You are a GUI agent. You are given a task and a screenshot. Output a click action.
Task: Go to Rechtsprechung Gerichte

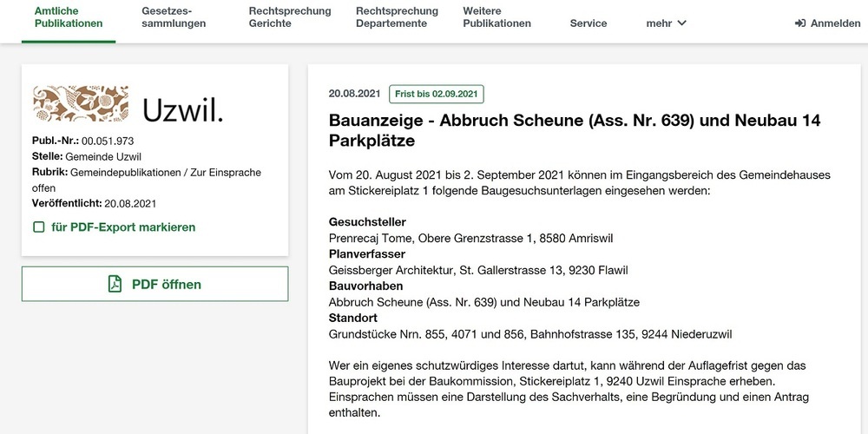[290, 17]
